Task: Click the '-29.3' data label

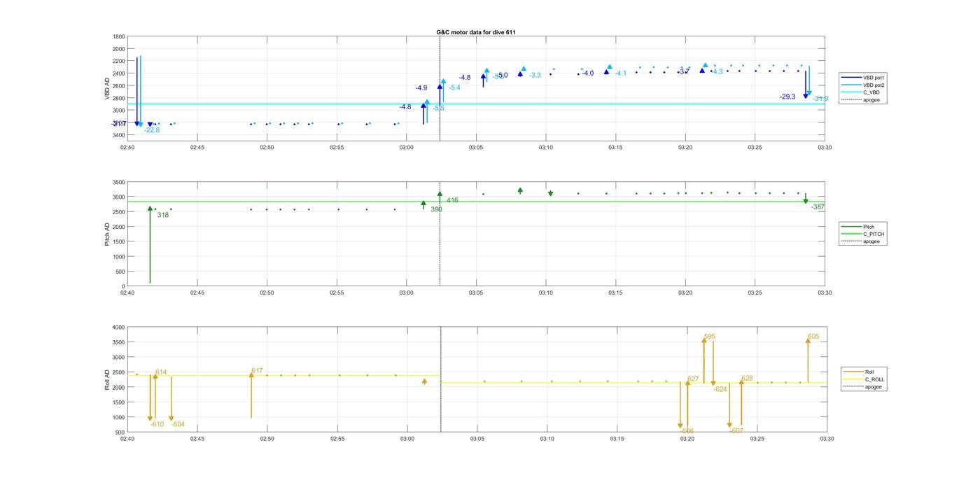Action: coord(787,97)
